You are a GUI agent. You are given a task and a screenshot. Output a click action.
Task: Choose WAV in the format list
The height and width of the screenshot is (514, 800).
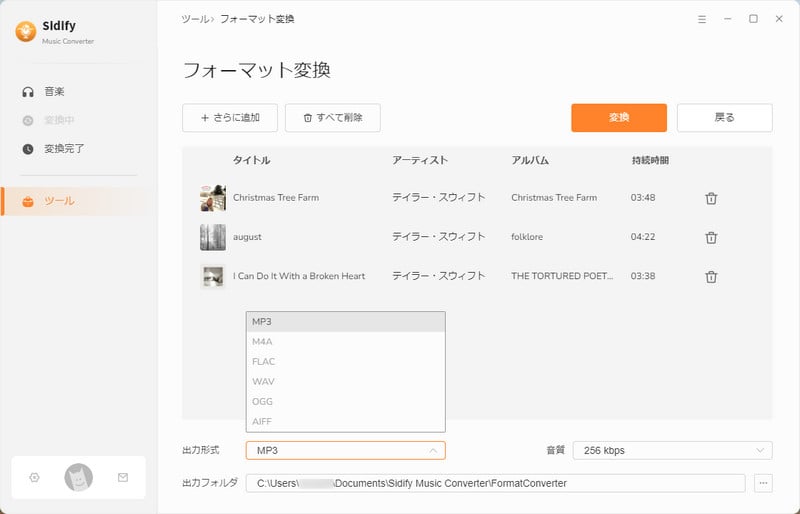tap(345, 382)
